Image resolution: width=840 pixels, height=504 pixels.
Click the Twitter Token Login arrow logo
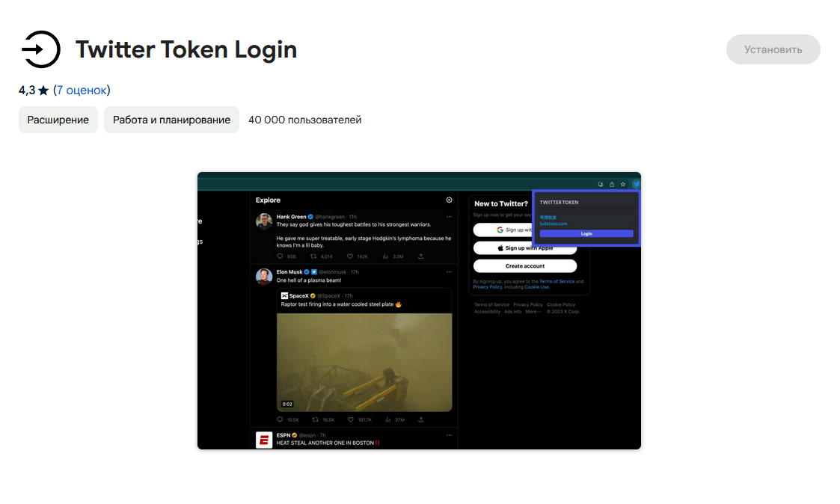coord(40,49)
